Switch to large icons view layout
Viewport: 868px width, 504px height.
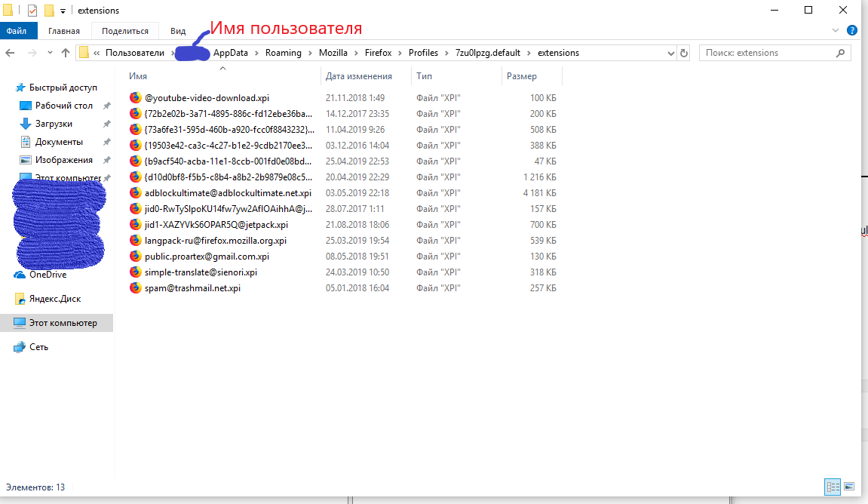pyautogui.click(x=849, y=487)
